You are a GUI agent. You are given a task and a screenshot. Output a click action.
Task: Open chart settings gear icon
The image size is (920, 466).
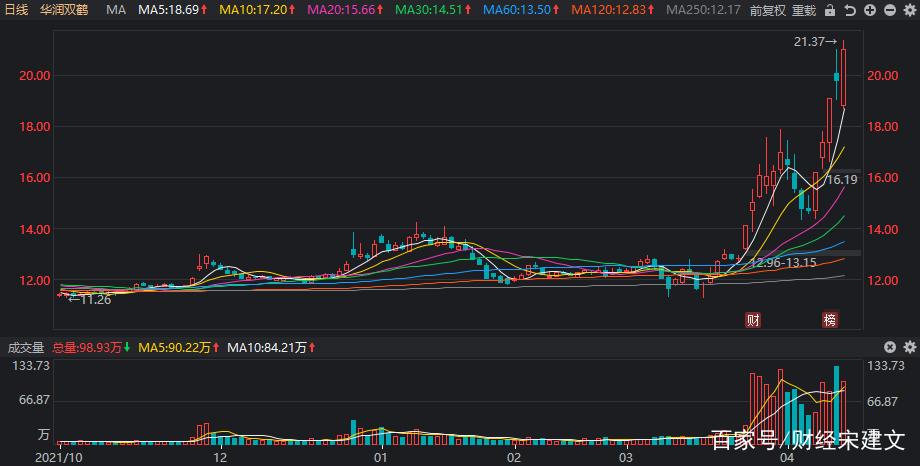point(908,10)
